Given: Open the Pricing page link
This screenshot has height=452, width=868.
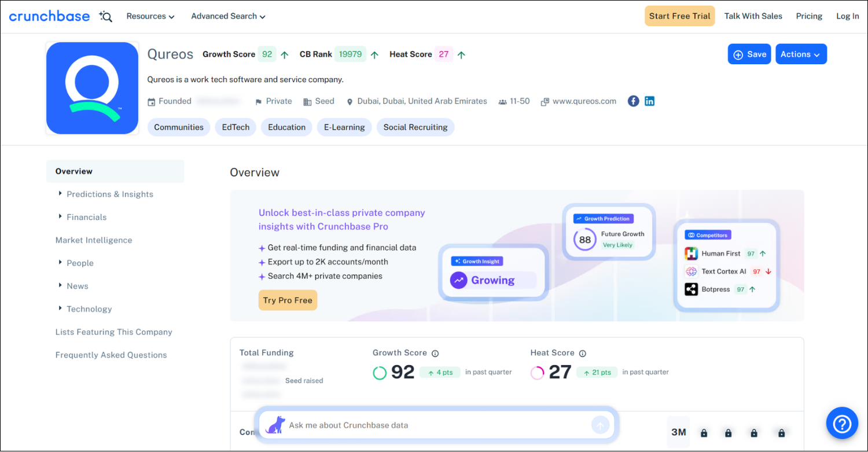Looking at the screenshot, I should pyautogui.click(x=809, y=16).
